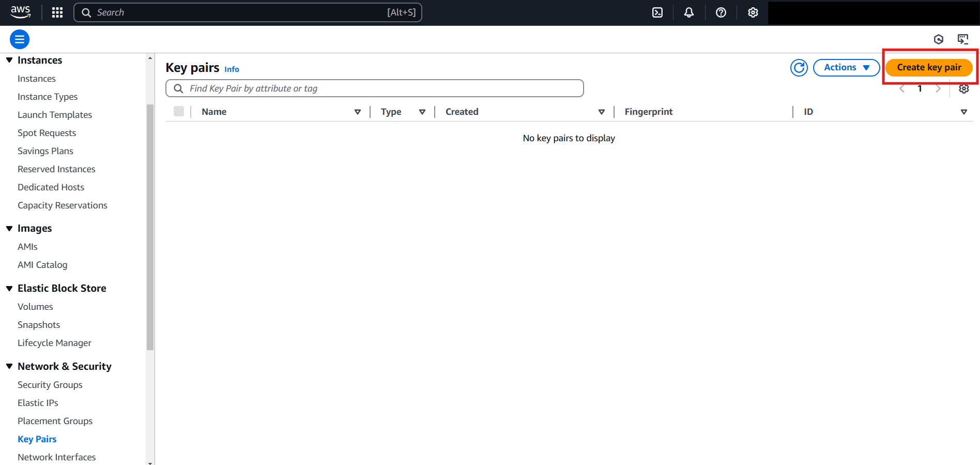Image resolution: width=980 pixels, height=465 pixels.
Task: Go to Network Interfaces
Action: coord(57,457)
